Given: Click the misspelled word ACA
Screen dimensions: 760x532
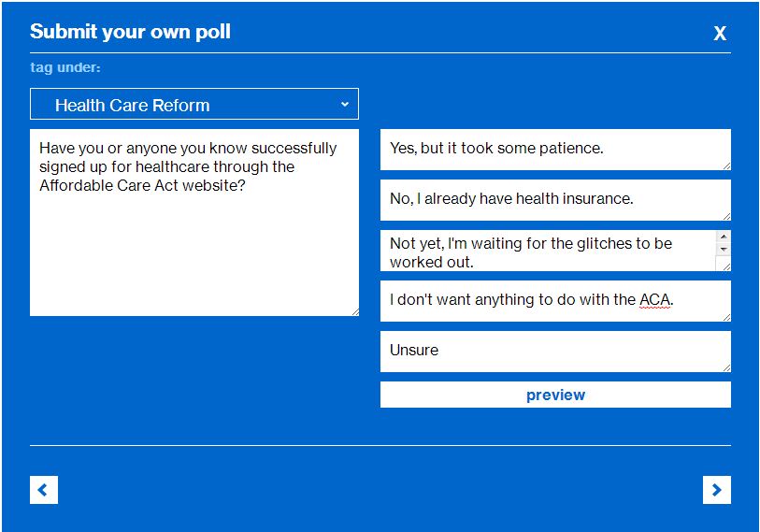Looking at the screenshot, I should coord(654,300).
